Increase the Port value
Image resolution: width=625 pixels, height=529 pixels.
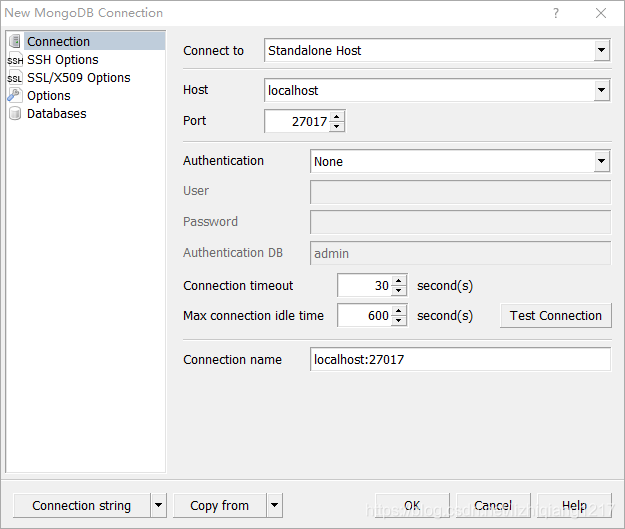coord(337,116)
